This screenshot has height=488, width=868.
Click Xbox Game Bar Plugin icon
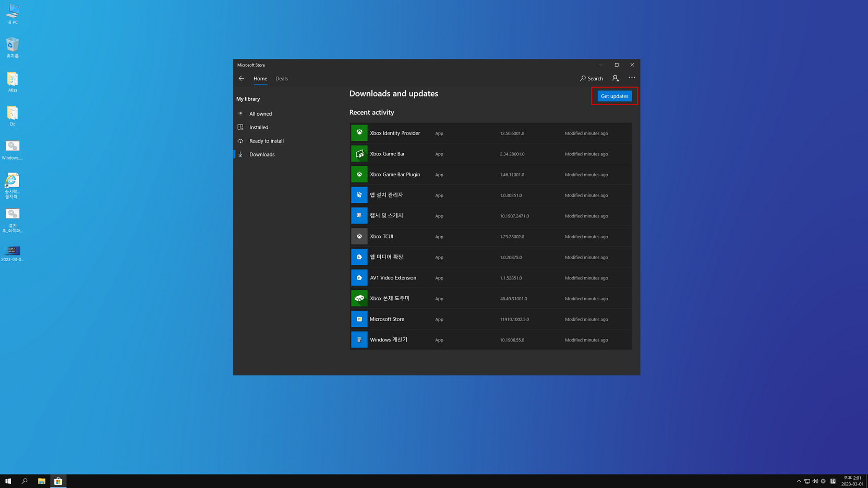tap(359, 174)
